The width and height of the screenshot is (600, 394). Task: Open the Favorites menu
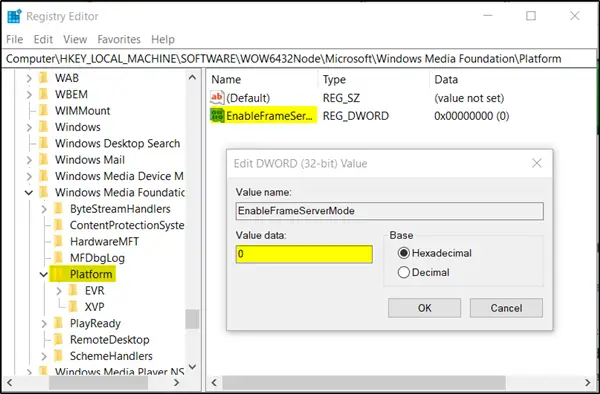[x=119, y=39]
